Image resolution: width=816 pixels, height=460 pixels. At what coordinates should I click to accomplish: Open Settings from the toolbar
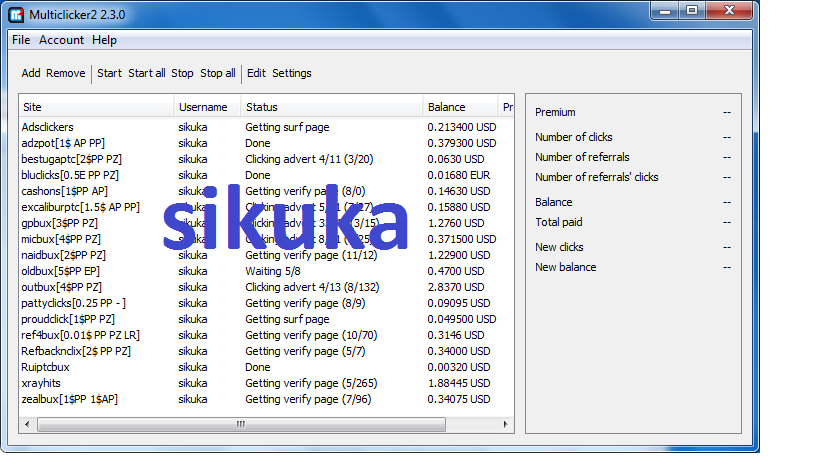291,73
